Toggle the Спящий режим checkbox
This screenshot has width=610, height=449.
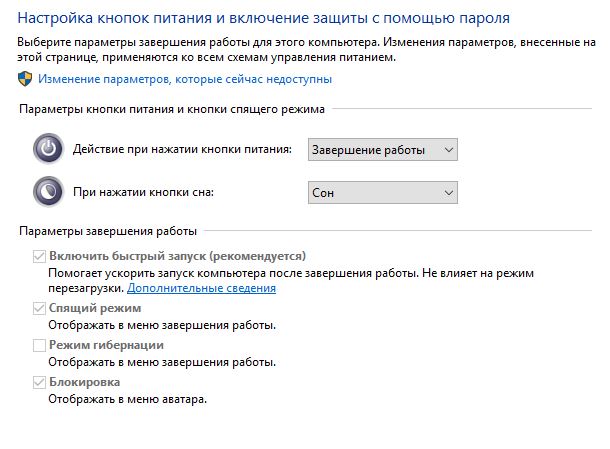pyautogui.click(x=40, y=308)
